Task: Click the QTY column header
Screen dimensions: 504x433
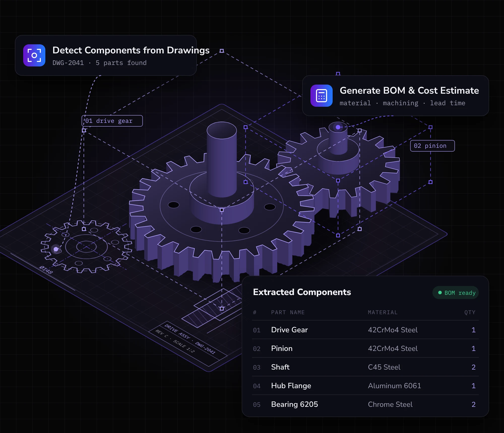Action: [x=470, y=312]
